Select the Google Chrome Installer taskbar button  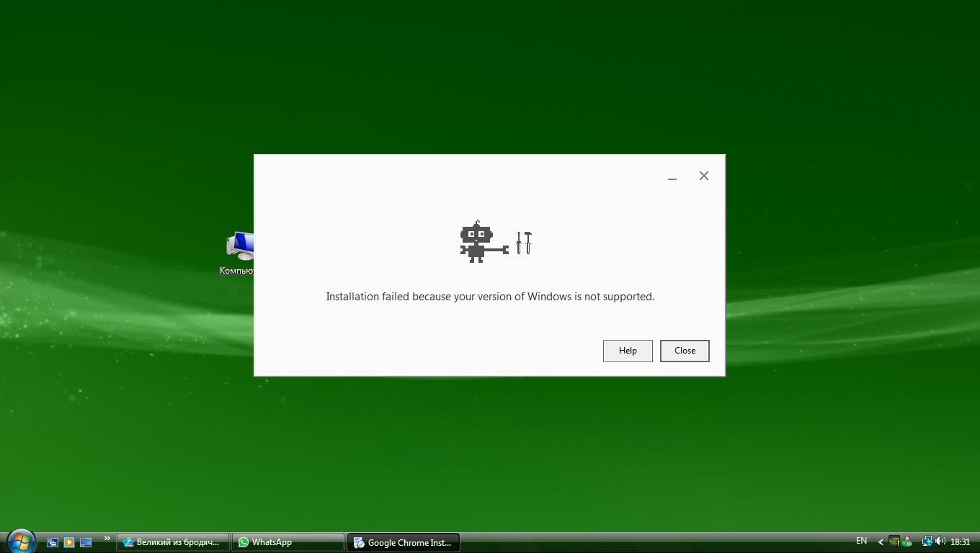click(x=404, y=542)
